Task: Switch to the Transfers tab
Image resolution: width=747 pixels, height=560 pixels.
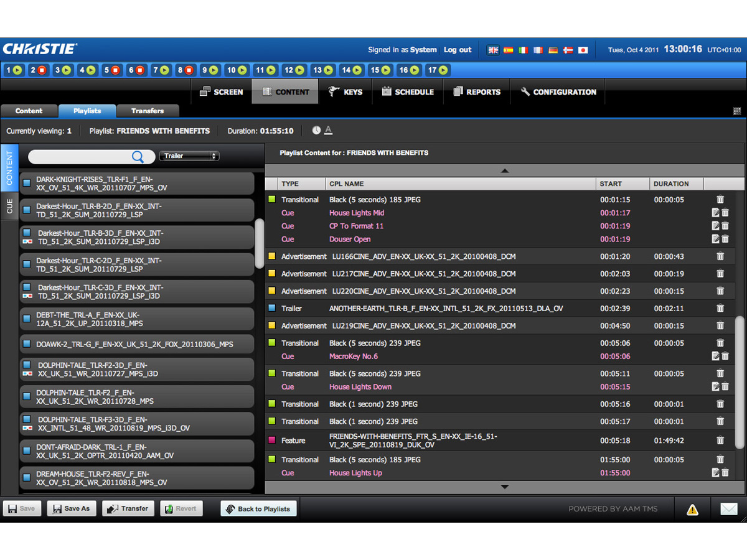Action: (148, 110)
